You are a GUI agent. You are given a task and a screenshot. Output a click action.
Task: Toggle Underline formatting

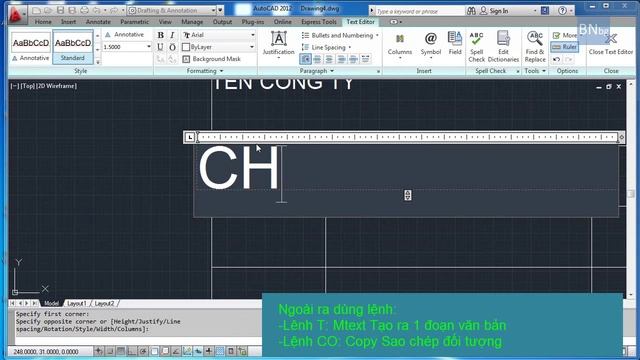tap(160, 47)
